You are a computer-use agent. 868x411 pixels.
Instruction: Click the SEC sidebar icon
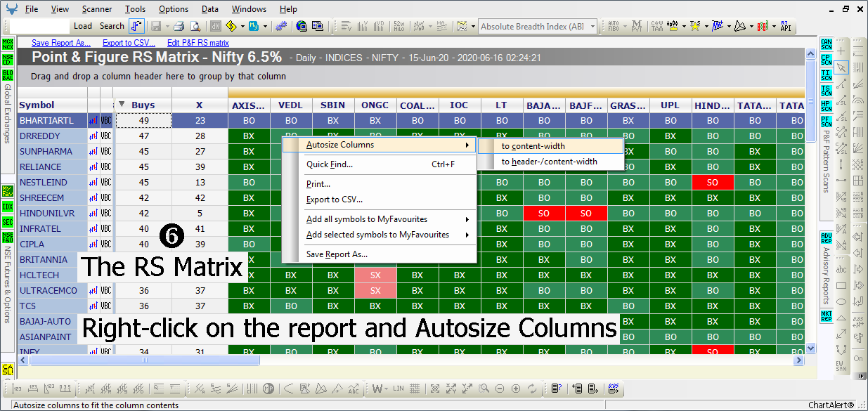pyautogui.click(x=8, y=222)
